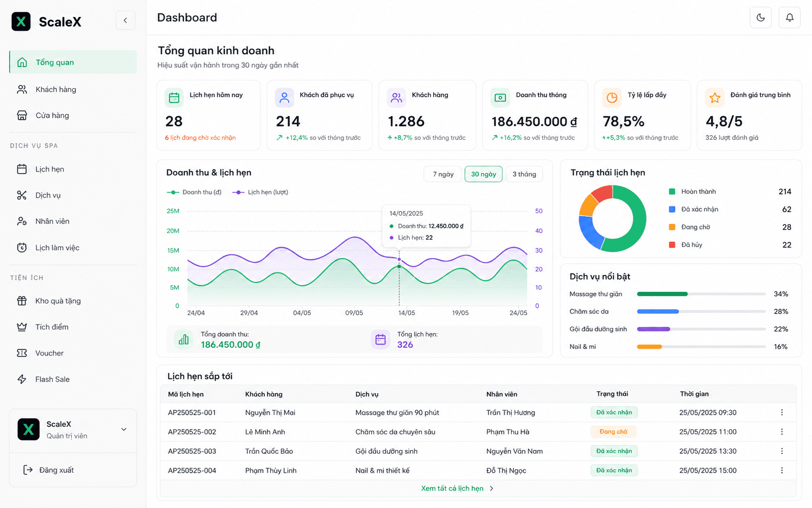This screenshot has height=508, width=812.
Task: Click the pie icon on Tỷ lệ lấp đầy card
Action: pyautogui.click(x=612, y=98)
